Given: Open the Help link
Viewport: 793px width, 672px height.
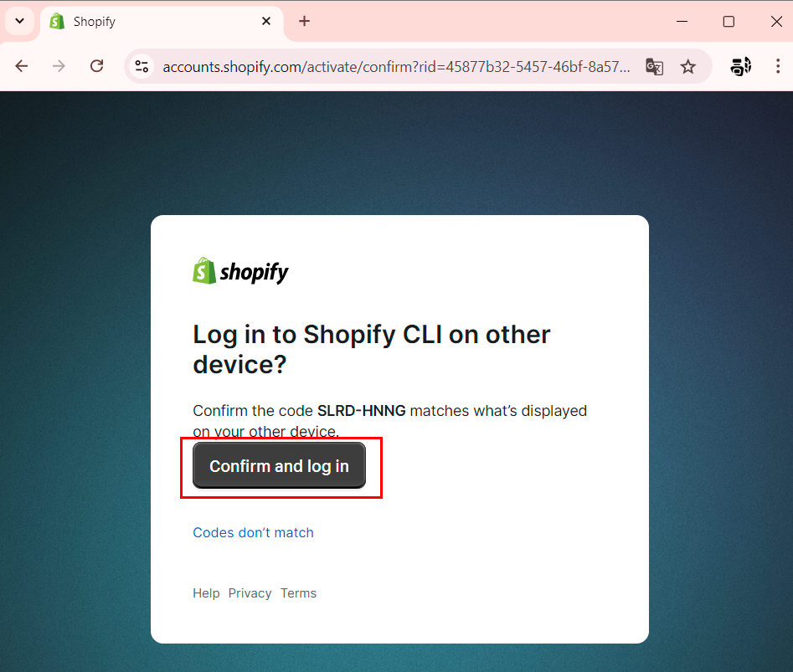Looking at the screenshot, I should pos(206,593).
